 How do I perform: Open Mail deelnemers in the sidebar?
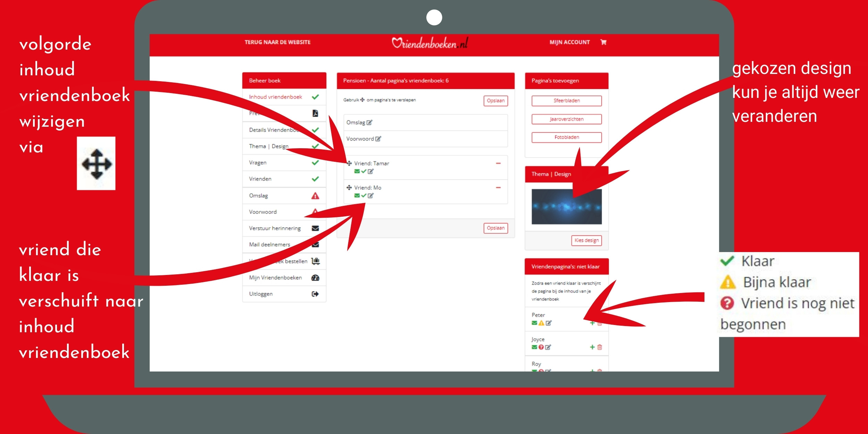284,244
